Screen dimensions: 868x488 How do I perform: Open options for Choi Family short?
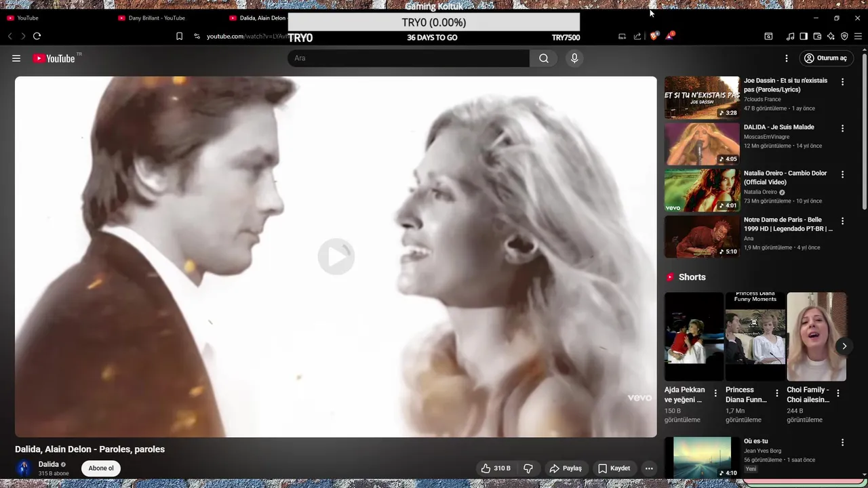(x=838, y=393)
